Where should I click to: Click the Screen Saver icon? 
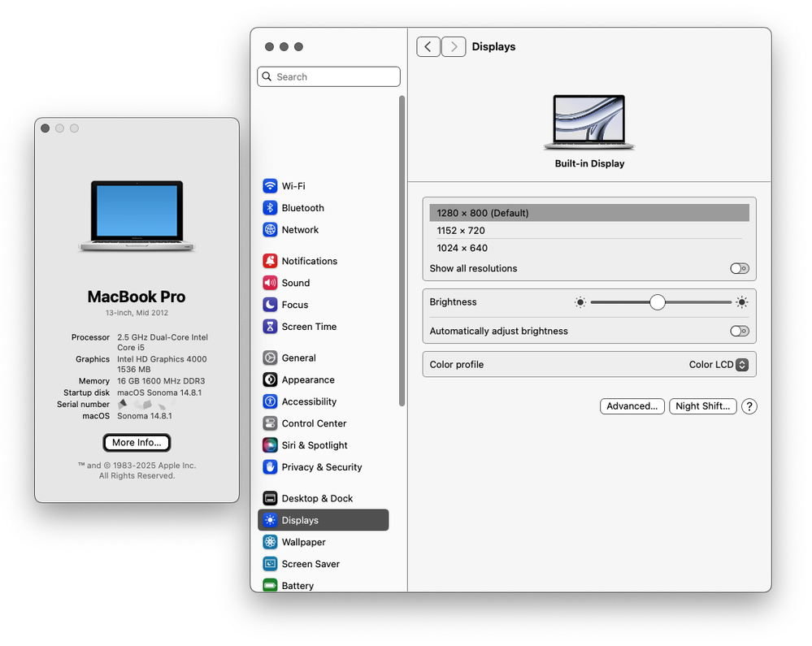(x=270, y=563)
